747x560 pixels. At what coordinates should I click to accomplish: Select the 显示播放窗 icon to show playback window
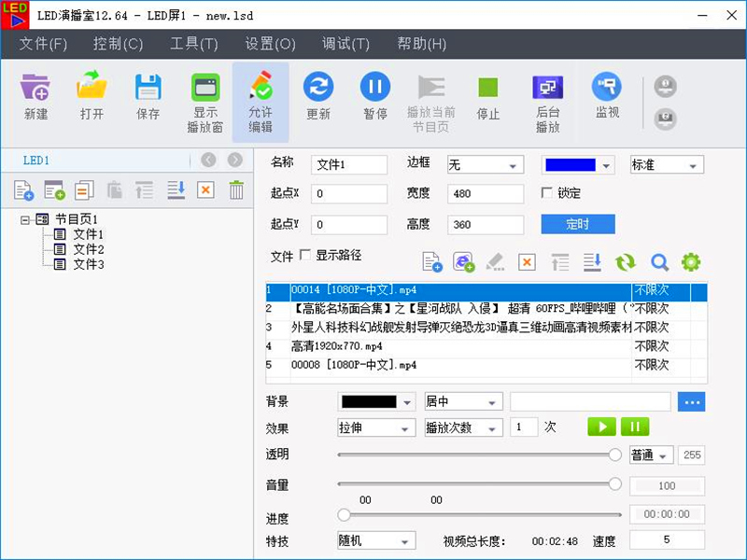[x=204, y=93]
